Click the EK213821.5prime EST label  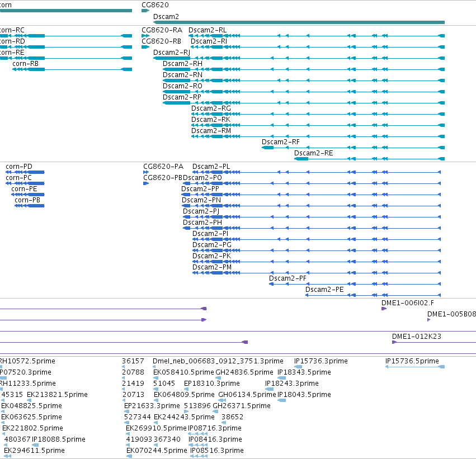click(57, 395)
